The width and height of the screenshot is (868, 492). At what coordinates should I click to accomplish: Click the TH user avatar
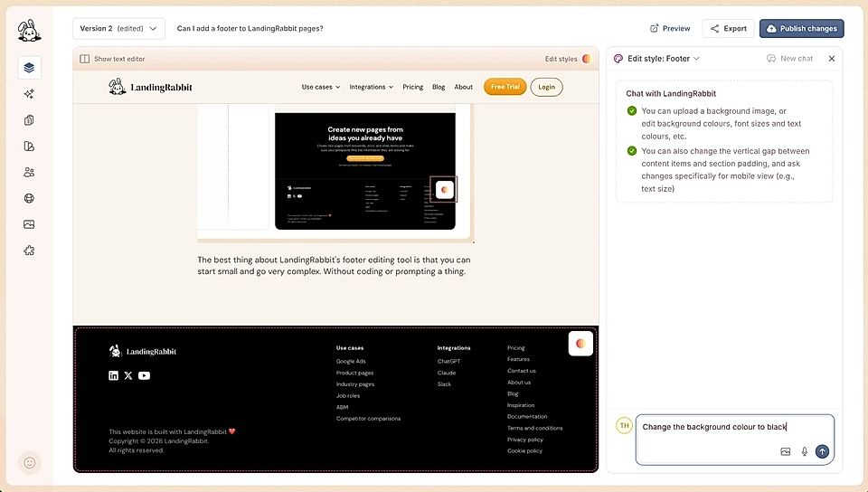point(625,426)
